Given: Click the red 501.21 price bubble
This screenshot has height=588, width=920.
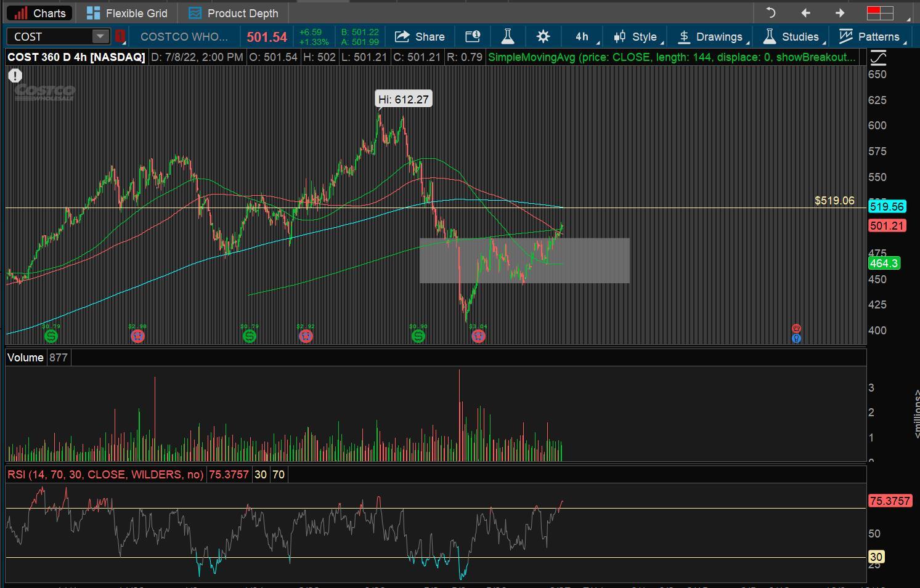Looking at the screenshot, I should point(887,226).
